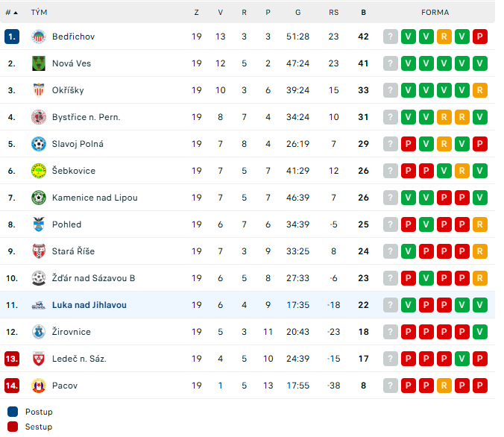504x437 pixels.
Task: Click the TÝM column header
Action: click(x=39, y=13)
